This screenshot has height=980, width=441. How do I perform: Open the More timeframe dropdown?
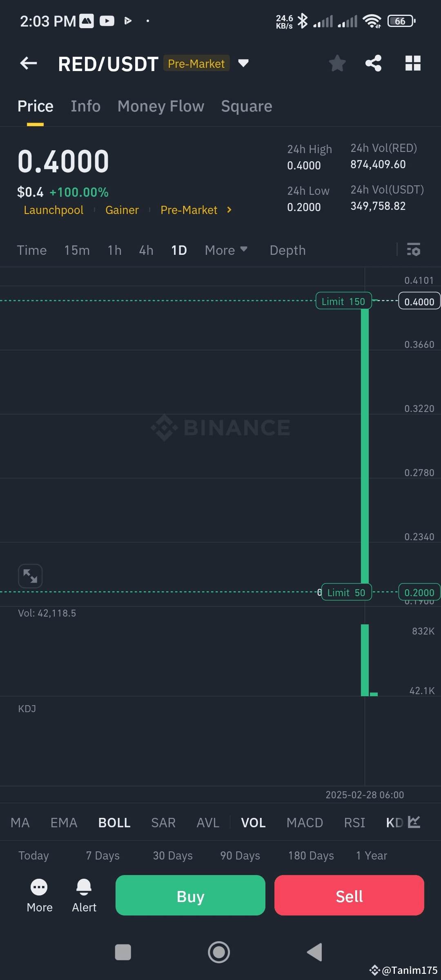click(226, 250)
